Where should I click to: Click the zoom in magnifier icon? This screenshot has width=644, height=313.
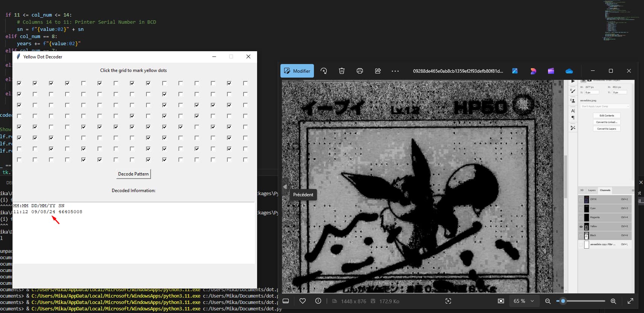pos(613,301)
